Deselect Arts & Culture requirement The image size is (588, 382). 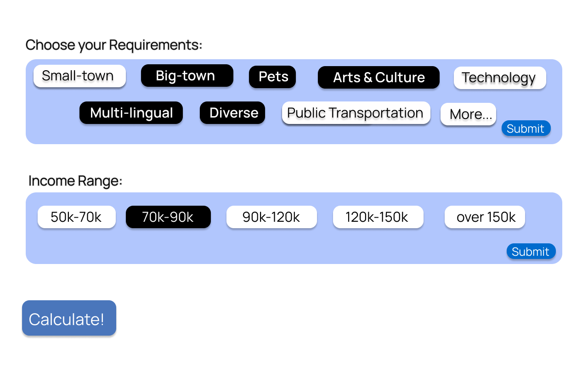(379, 77)
